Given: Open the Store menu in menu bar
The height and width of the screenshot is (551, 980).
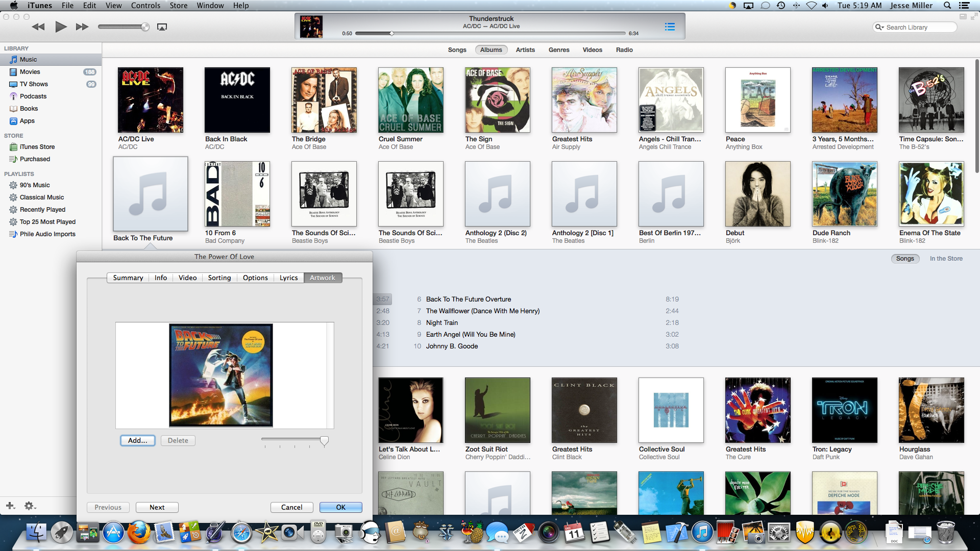Looking at the screenshot, I should 179,6.
